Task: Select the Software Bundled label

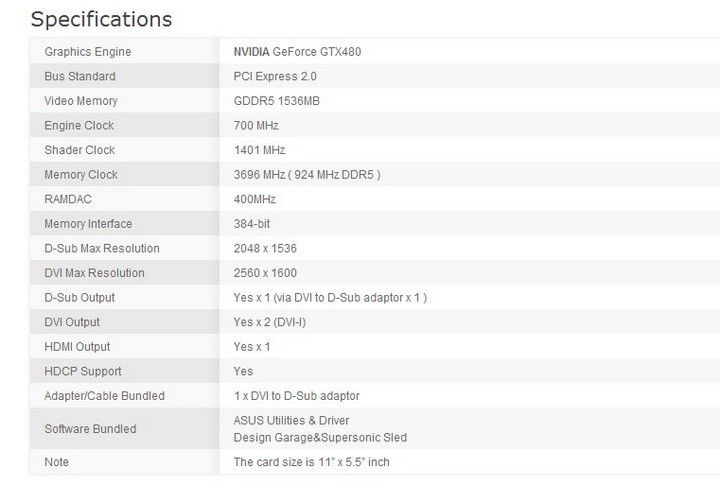Action: pyautogui.click(x=90, y=429)
